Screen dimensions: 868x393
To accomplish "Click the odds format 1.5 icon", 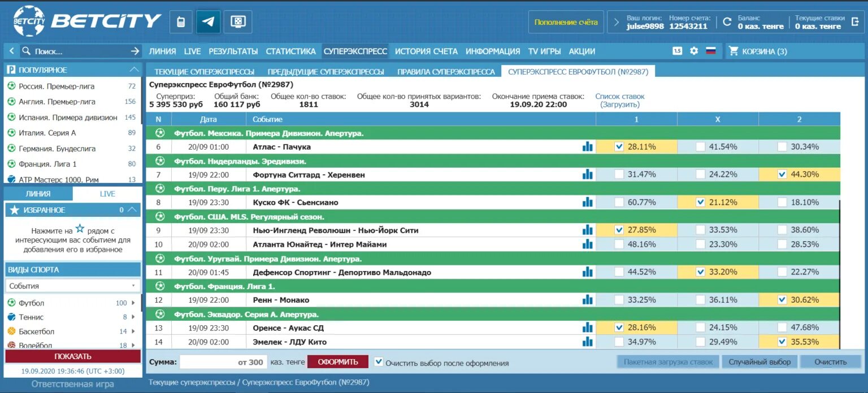I will (x=678, y=51).
